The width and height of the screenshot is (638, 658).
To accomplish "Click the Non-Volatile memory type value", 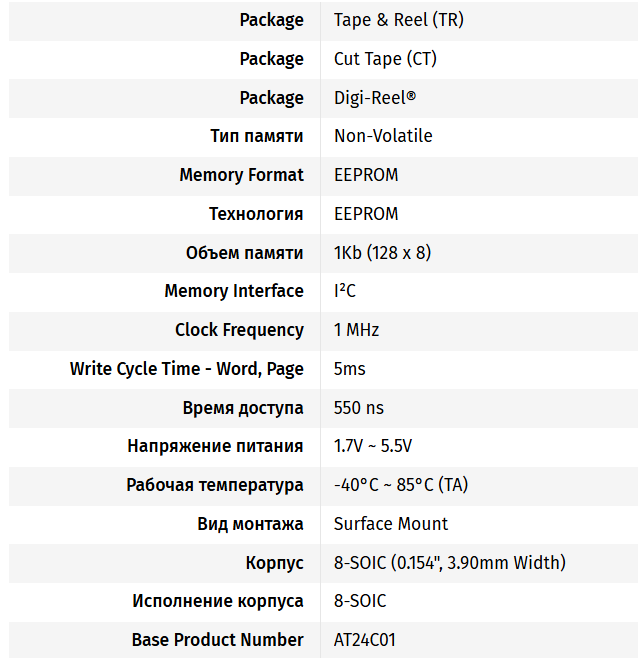I will click(383, 136).
